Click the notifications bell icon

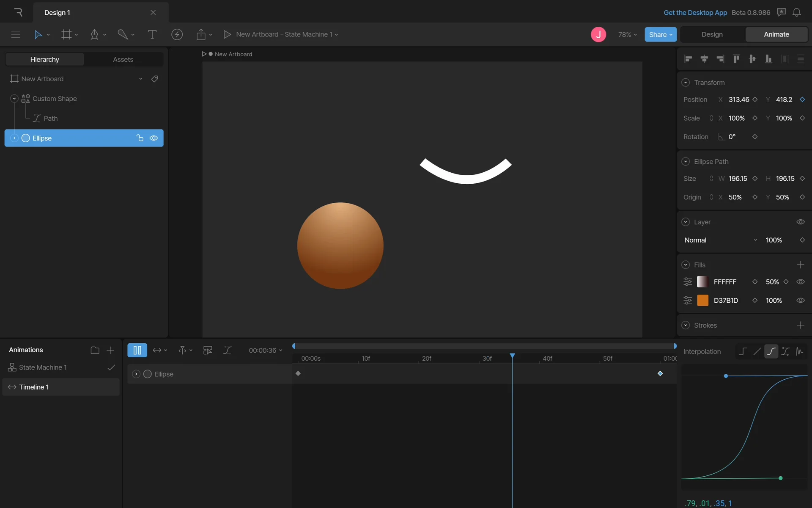[x=796, y=12]
